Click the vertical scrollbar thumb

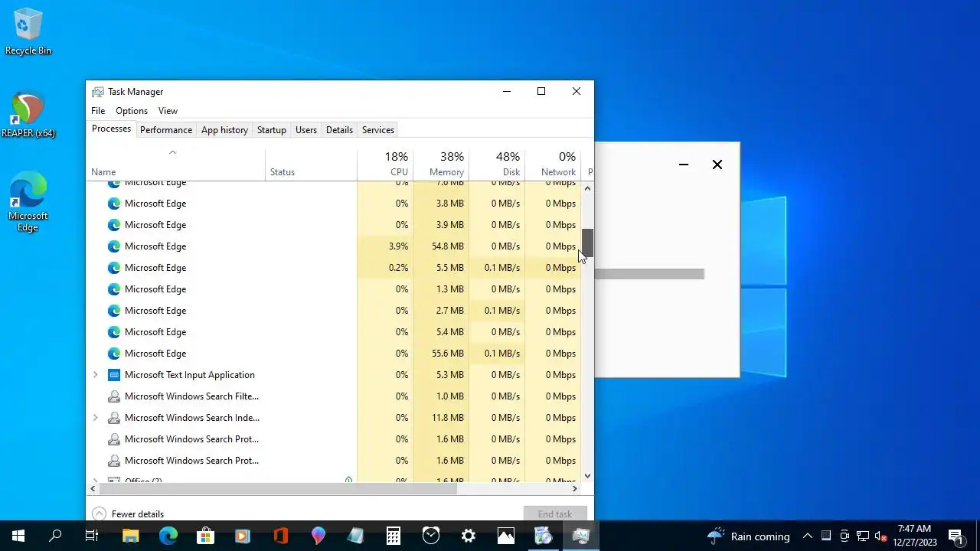point(587,243)
